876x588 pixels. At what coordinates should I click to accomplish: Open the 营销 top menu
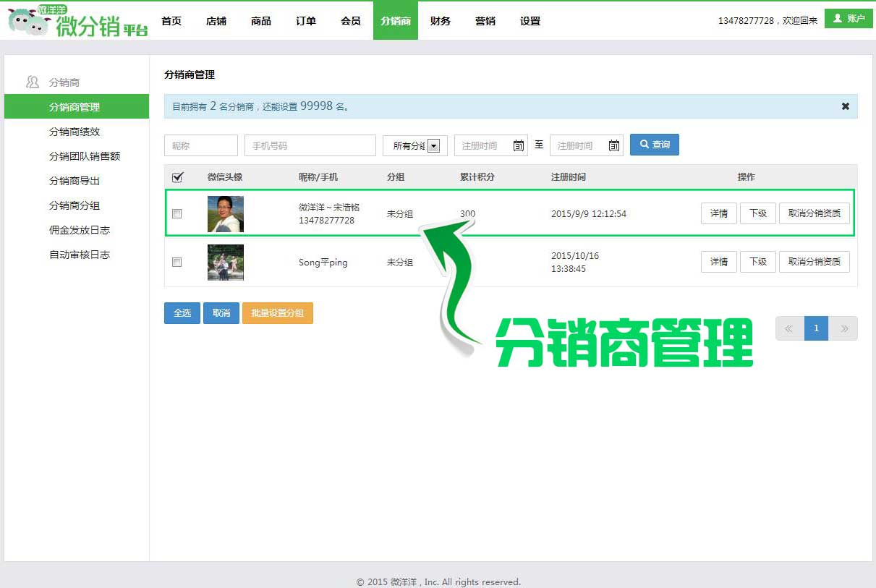[x=485, y=21]
